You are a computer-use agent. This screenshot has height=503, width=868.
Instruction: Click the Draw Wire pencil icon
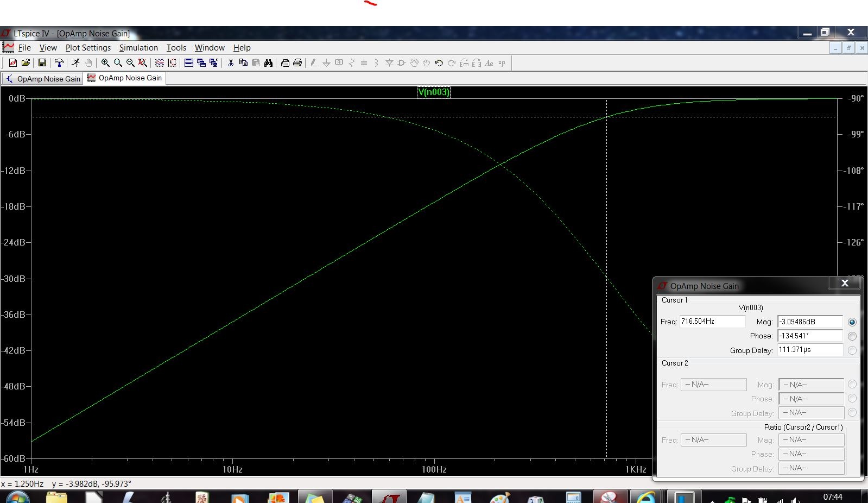point(314,63)
